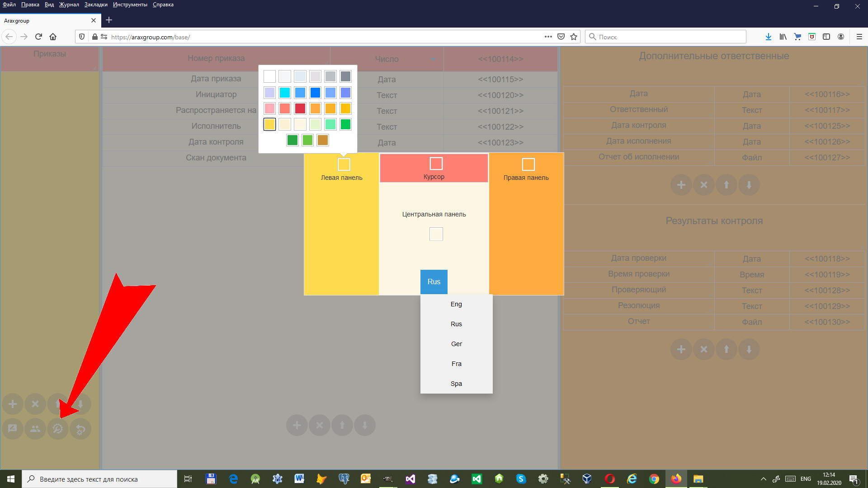
Task: Click the edit message icon in left panel
Action: pyautogui.click(x=13, y=428)
